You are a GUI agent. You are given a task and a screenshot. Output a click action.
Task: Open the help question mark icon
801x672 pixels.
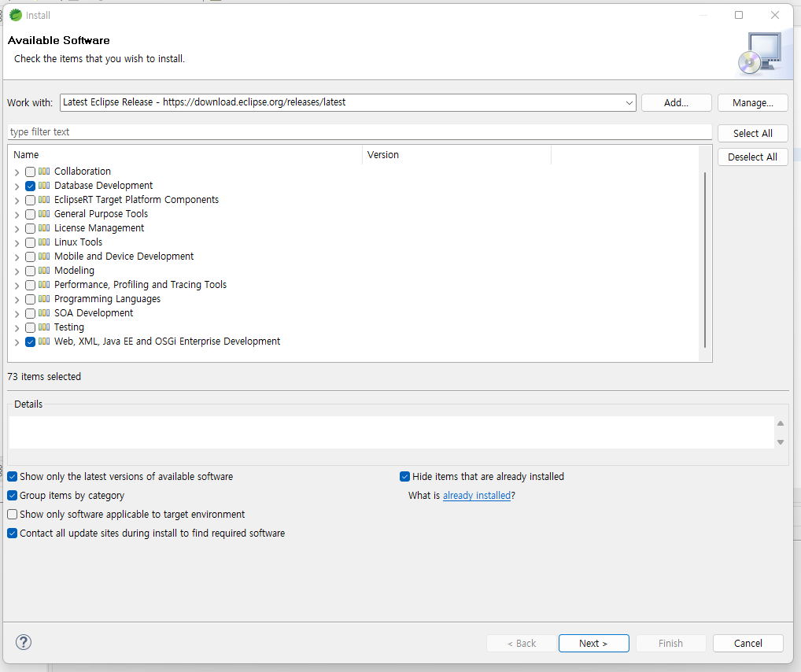[24, 642]
